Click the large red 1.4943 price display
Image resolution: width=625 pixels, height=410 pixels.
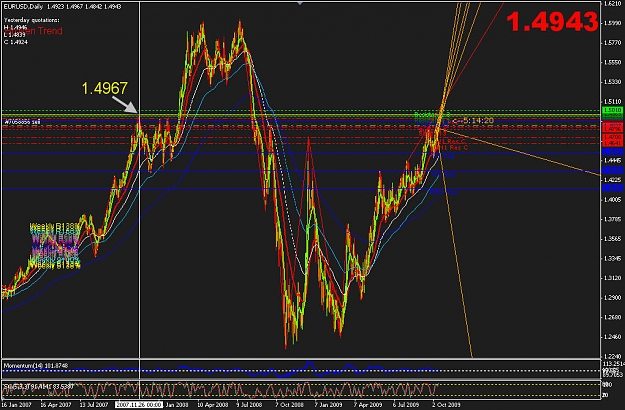coord(552,22)
